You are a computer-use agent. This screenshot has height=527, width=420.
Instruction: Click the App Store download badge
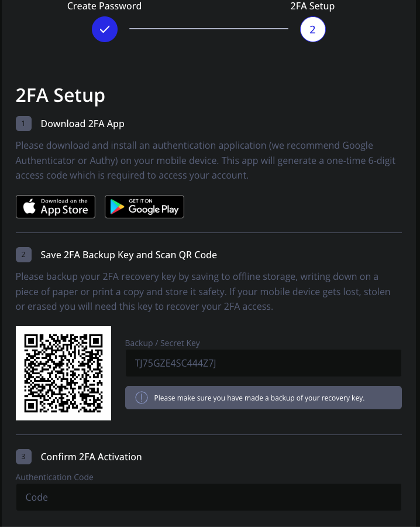(55, 206)
